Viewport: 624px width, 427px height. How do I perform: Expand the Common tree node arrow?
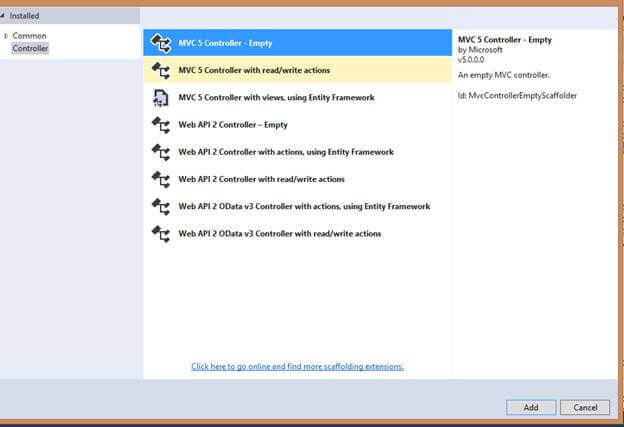coord(6,36)
